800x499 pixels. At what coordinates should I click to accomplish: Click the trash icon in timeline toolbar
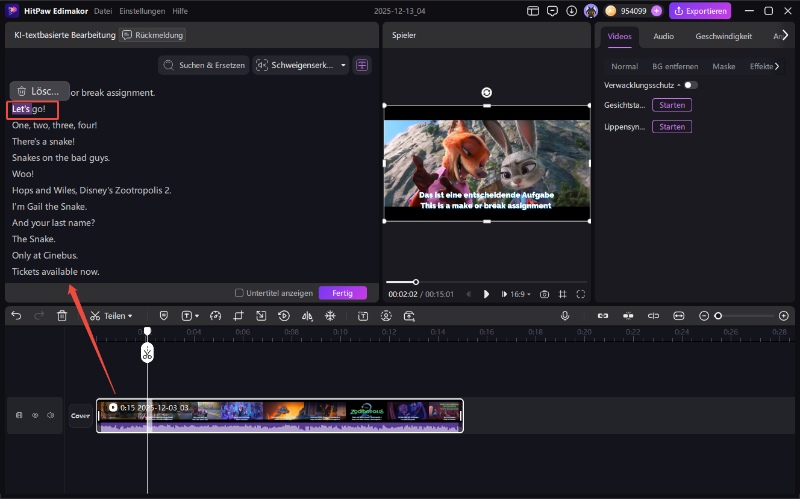tap(62, 316)
